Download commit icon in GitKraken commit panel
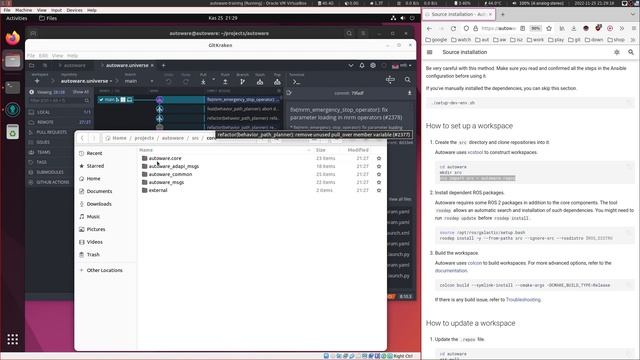The height and width of the screenshot is (360, 640). click(x=409, y=93)
